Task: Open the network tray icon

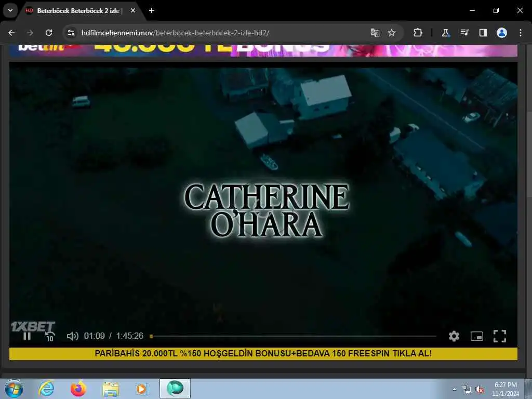Action: pos(467,389)
